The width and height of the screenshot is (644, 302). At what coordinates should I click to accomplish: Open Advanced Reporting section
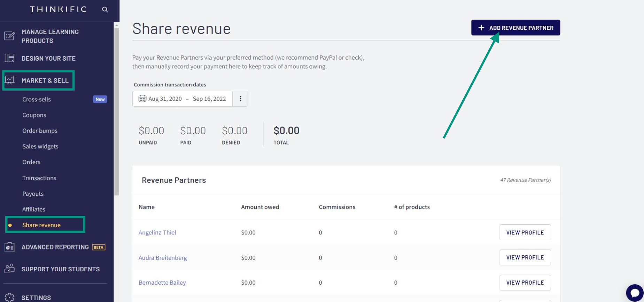click(55, 247)
